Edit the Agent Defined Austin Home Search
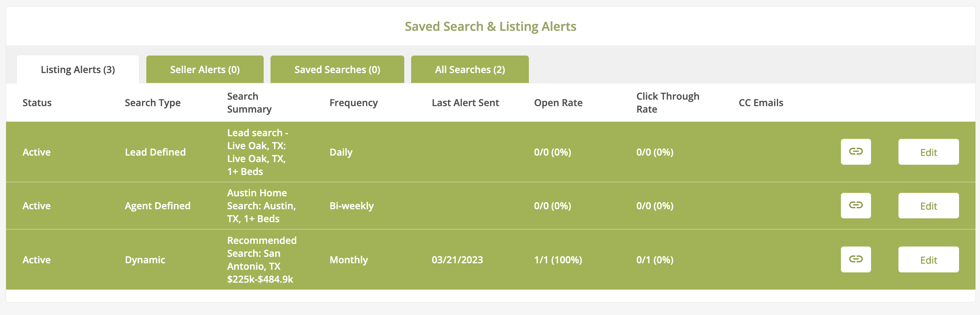 929,205
